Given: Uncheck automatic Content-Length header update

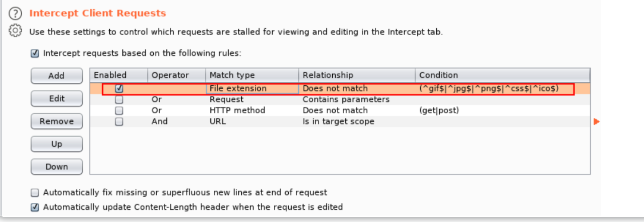Looking at the screenshot, I should (35, 207).
